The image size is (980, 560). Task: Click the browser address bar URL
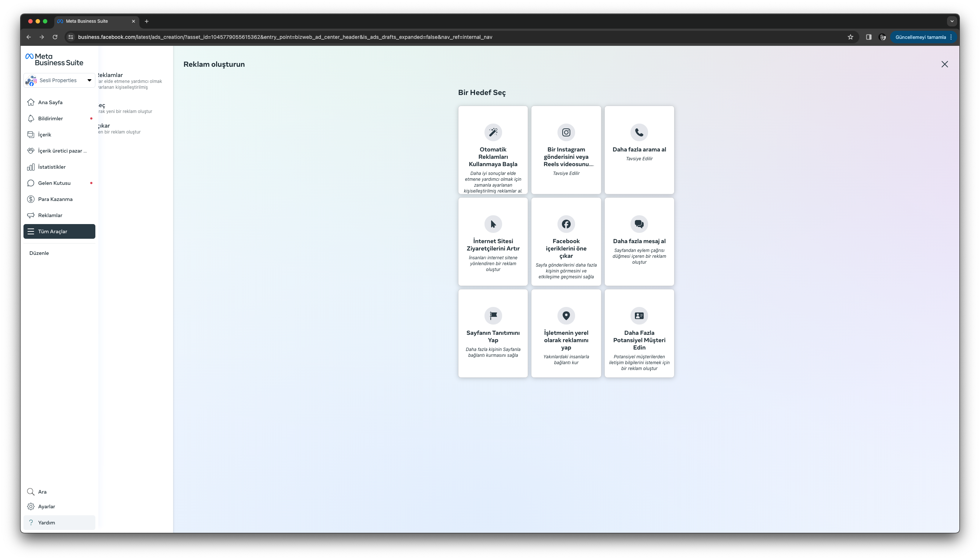pyautogui.click(x=285, y=37)
